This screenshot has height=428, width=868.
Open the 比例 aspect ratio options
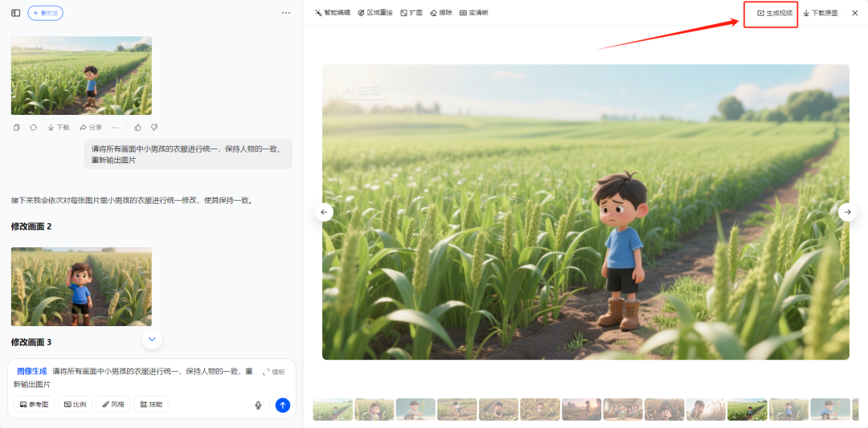point(76,404)
